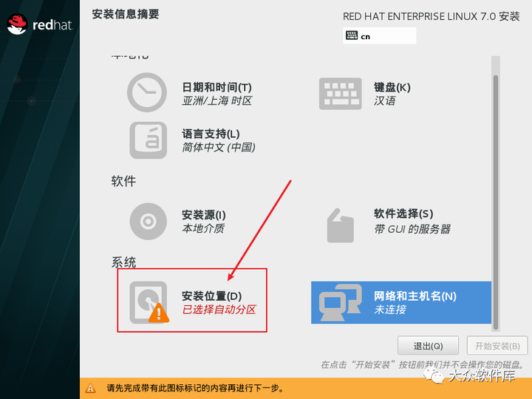
Task: Open 语言支持(L) settings
Action: 219,140
